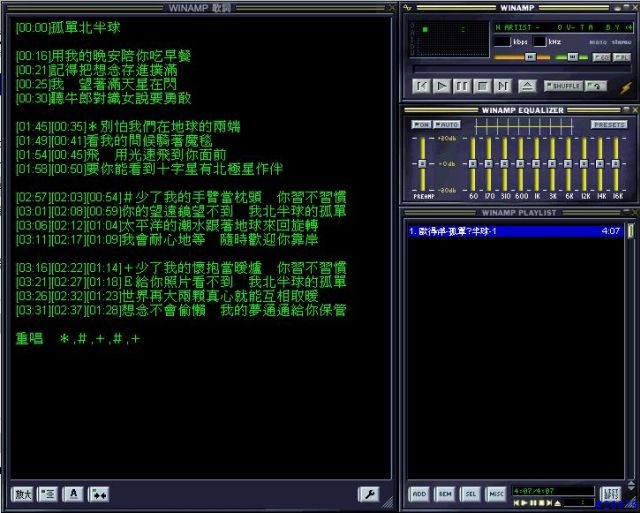Click the large Pause button in Winamp
640x513 pixels.
click(462, 87)
